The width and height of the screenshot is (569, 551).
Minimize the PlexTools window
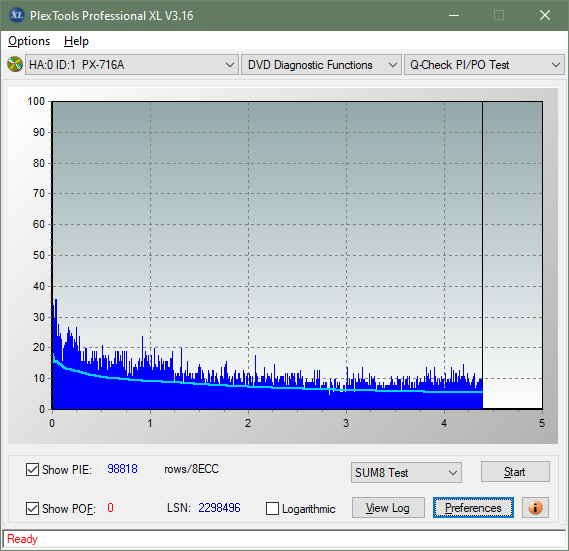tap(454, 16)
